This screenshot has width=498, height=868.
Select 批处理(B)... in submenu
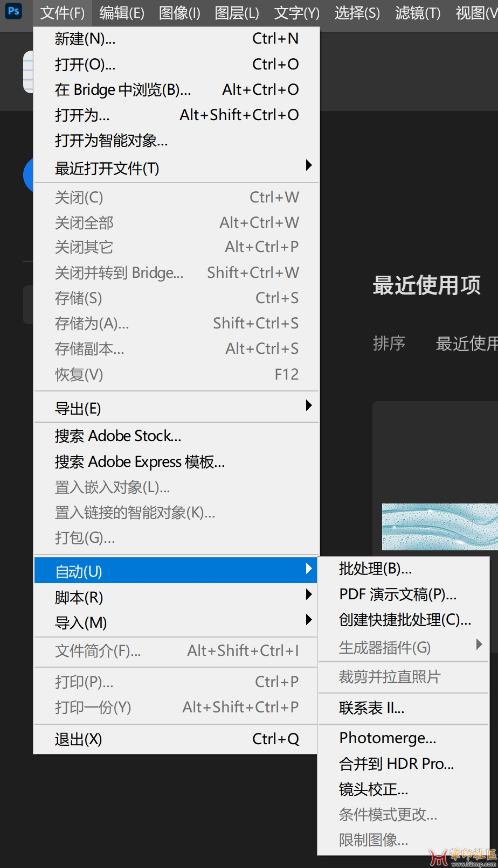pyautogui.click(x=403, y=569)
